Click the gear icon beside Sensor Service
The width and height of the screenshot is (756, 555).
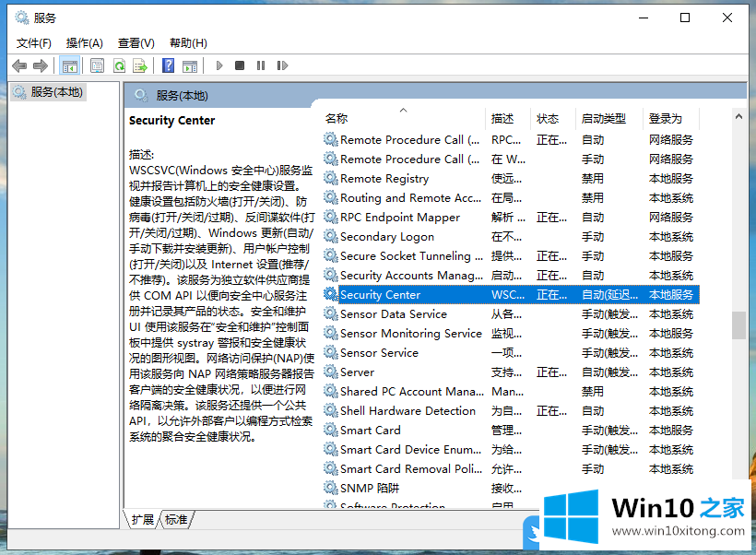[330, 352]
